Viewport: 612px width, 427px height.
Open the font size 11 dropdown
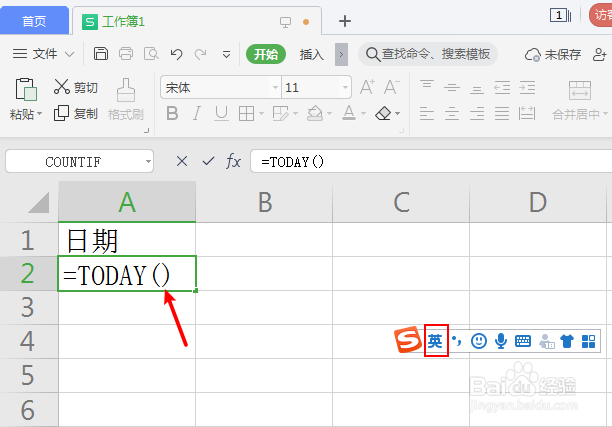tap(345, 87)
